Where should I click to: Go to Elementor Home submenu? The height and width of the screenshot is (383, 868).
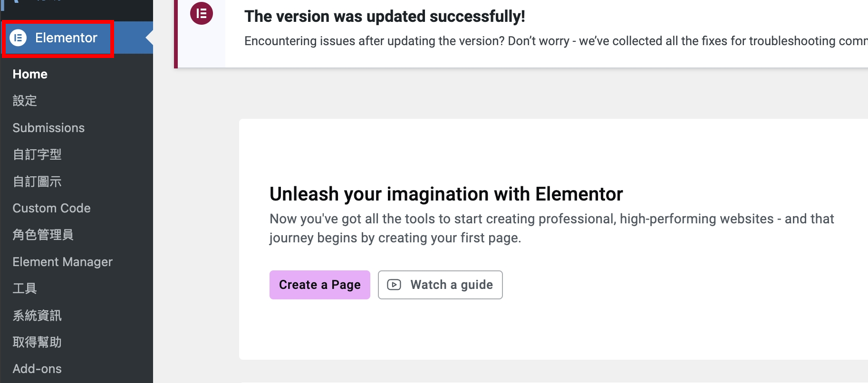click(30, 74)
